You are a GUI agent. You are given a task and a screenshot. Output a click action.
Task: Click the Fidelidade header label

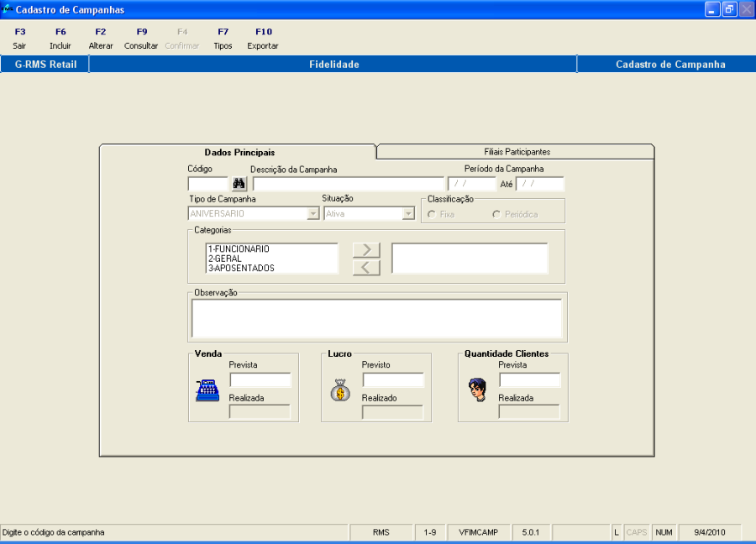pyautogui.click(x=333, y=64)
